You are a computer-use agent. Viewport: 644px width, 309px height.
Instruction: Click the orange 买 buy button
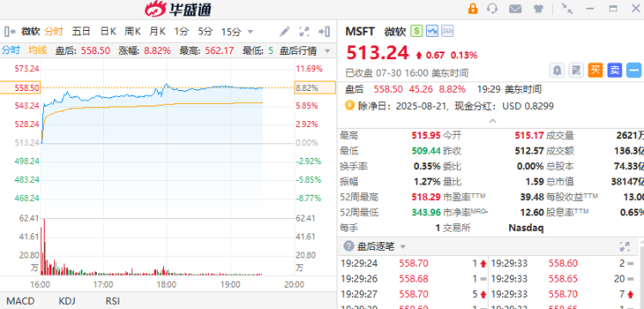(x=595, y=70)
